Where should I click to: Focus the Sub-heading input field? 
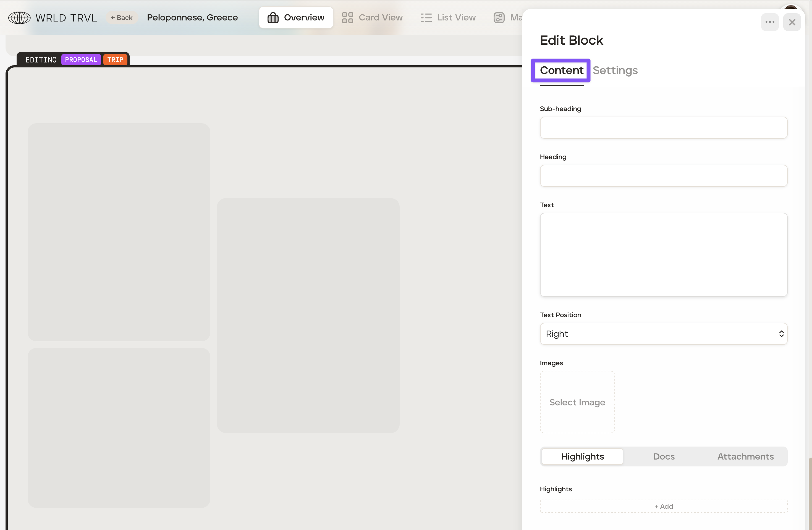pos(663,128)
